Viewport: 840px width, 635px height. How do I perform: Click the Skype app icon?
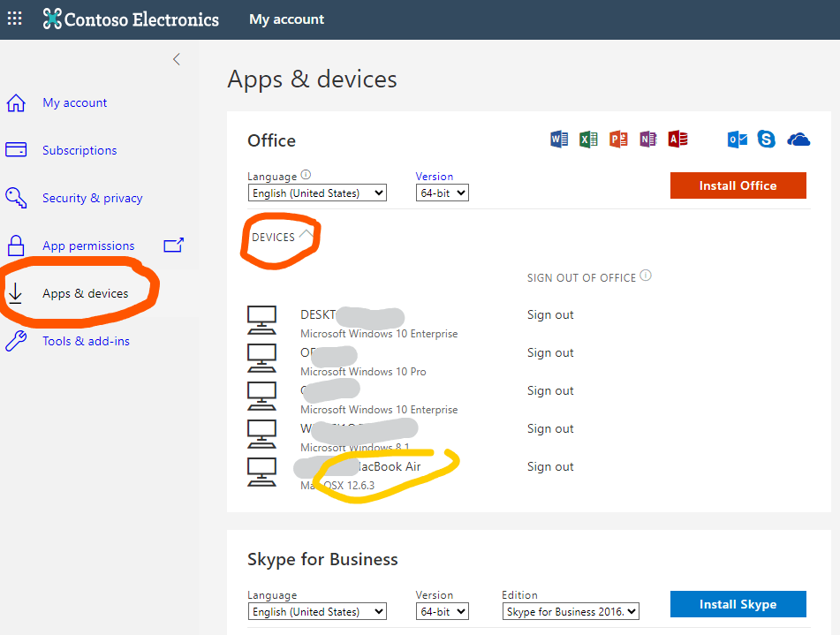(766, 140)
